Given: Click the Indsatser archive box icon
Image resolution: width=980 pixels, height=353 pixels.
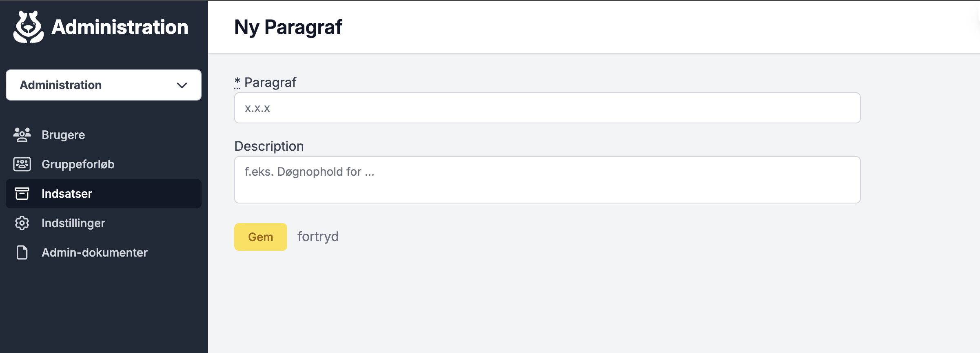Looking at the screenshot, I should point(22,194).
